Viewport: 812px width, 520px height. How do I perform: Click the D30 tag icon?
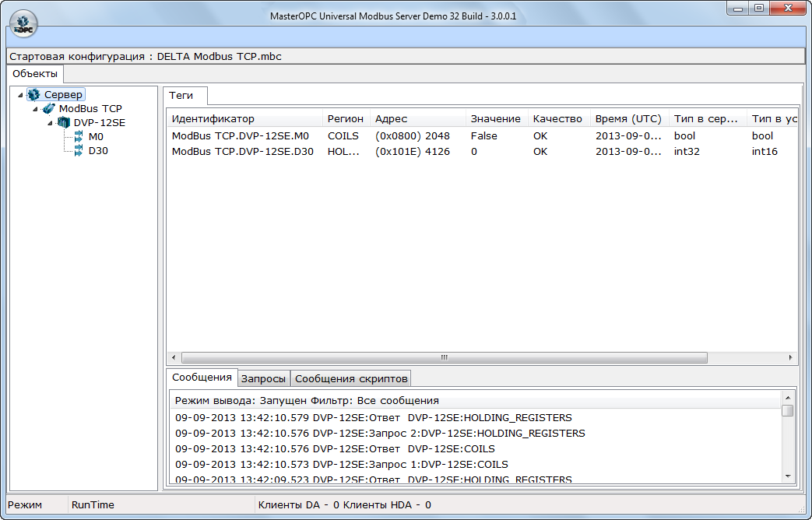[78, 151]
